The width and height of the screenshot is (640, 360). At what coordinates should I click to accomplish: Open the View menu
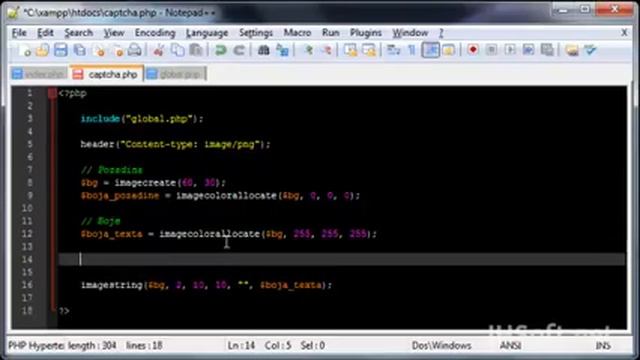(114, 33)
